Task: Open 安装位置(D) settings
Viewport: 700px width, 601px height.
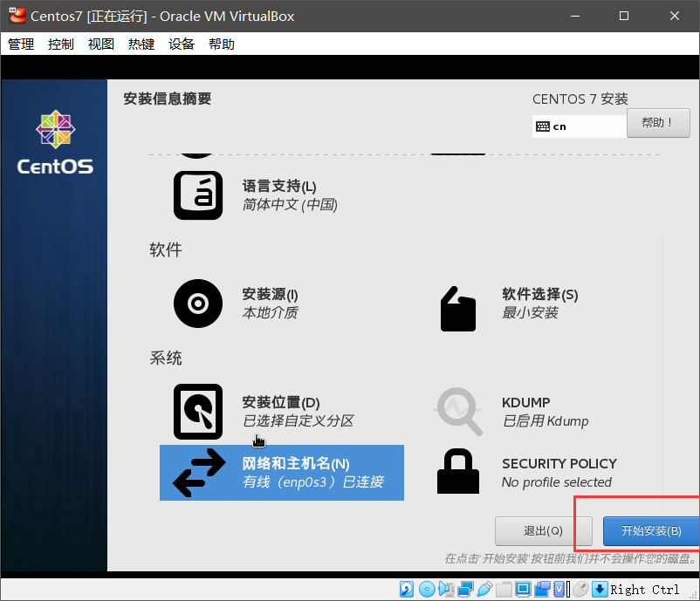Action: point(281,402)
